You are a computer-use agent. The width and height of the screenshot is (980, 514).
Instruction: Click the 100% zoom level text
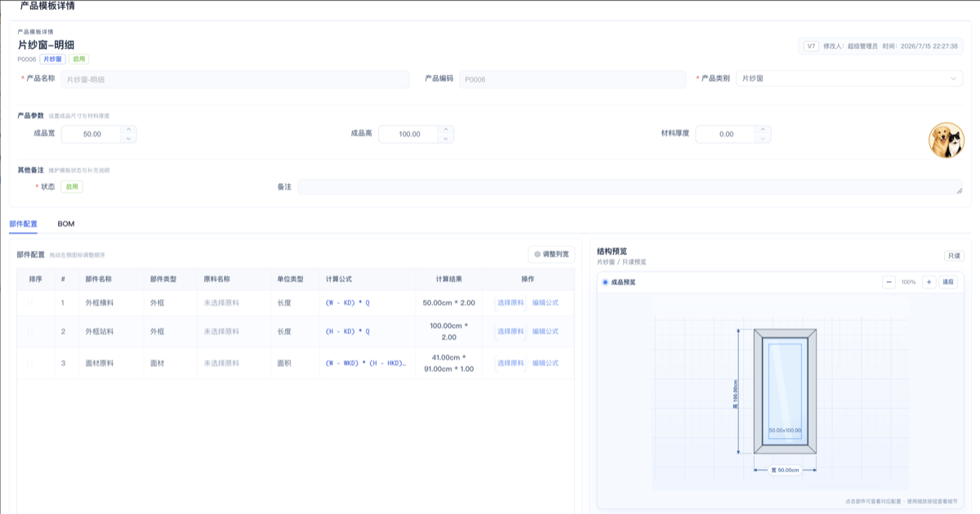pyautogui.click(x=909, y=282)
